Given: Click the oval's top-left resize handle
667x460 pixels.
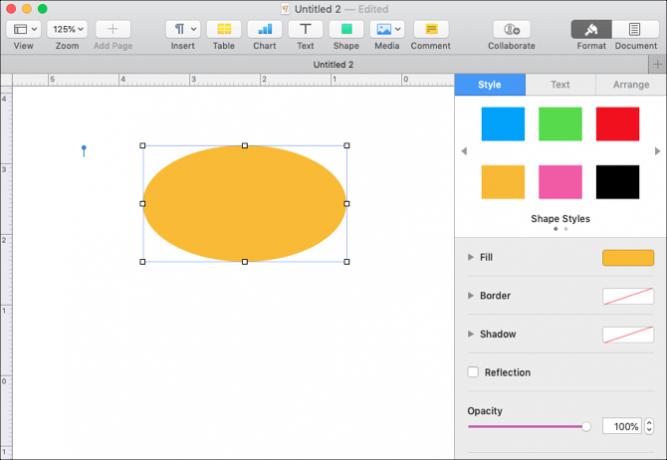Looking at the screenshot, I should (x=143, y=146).
